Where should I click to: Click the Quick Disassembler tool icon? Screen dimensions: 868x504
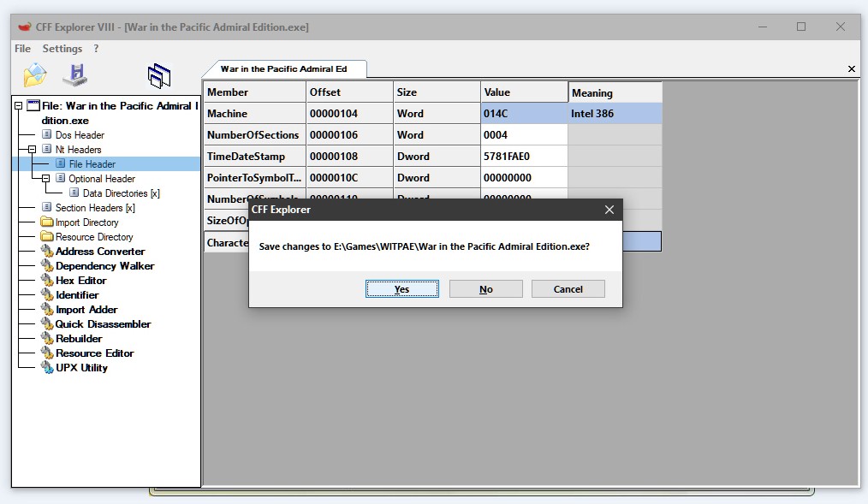click(47, 323)
